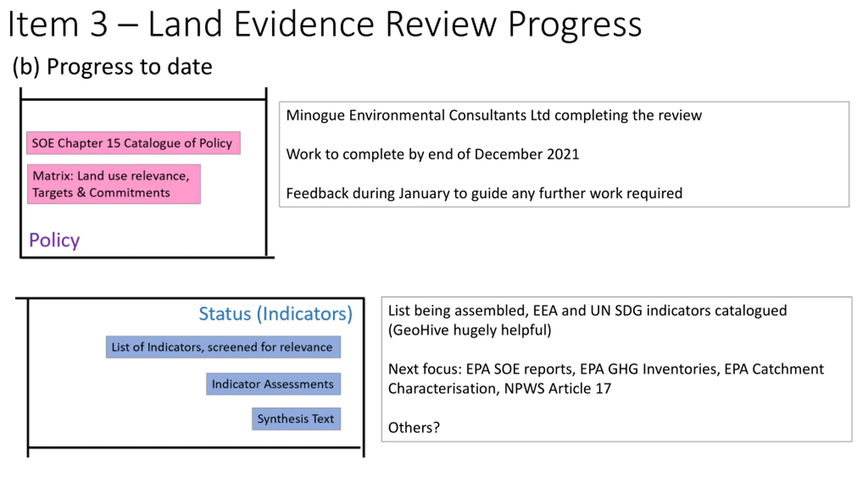This screenshot has width=868, height=488.
Task: Select Work to complete by December 2021
Action: tap(432, 154)
